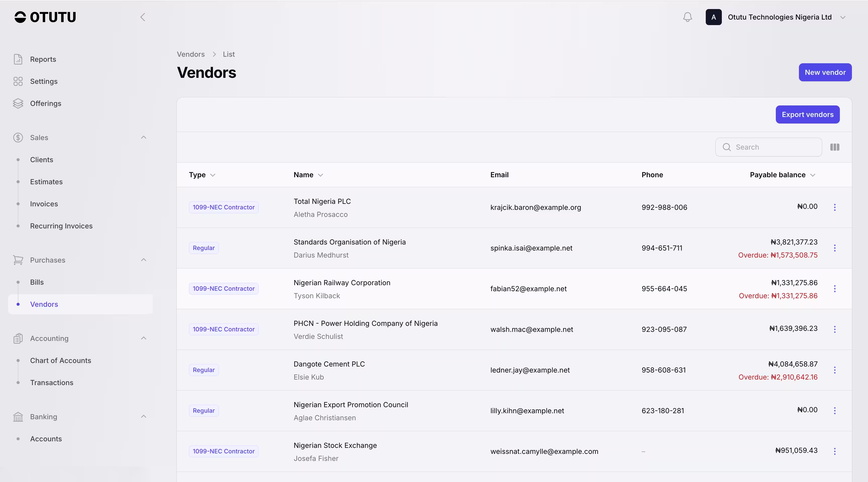Viewport: 868px width, 482px height.
Task: Toggle table columns icon
Action: (x=835, y=147)
